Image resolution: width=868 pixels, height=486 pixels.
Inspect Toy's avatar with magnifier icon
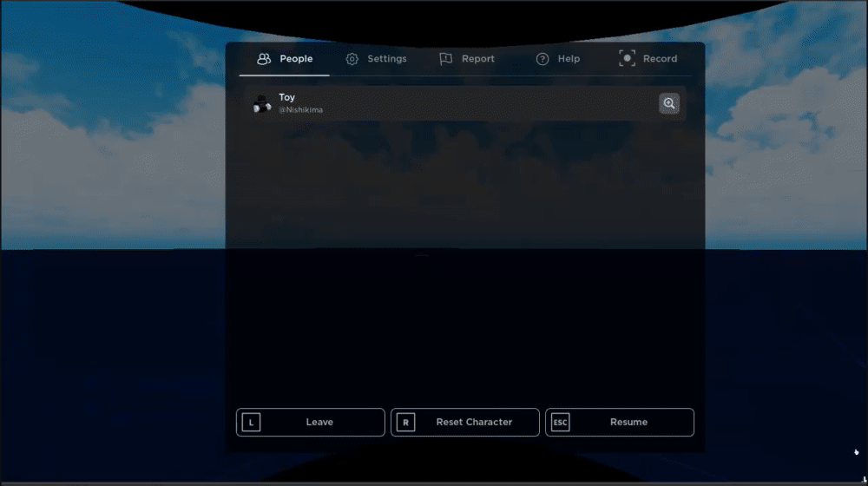[x=669, y=103]
